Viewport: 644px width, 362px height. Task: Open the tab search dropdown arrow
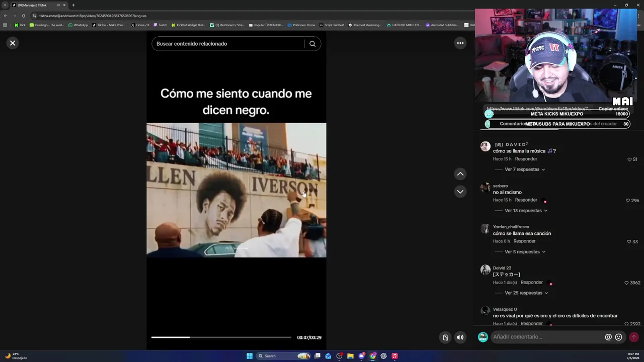(x=5, y=5)
